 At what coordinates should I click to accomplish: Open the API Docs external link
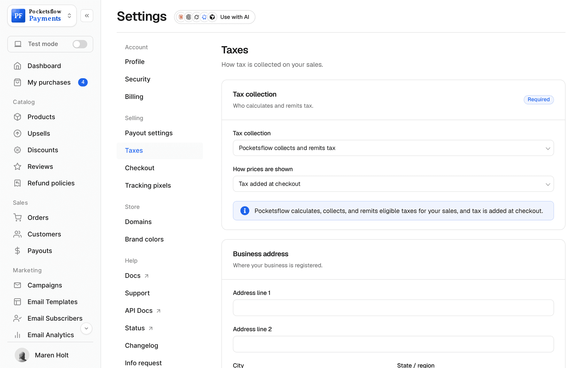click(x=143, y=311)
